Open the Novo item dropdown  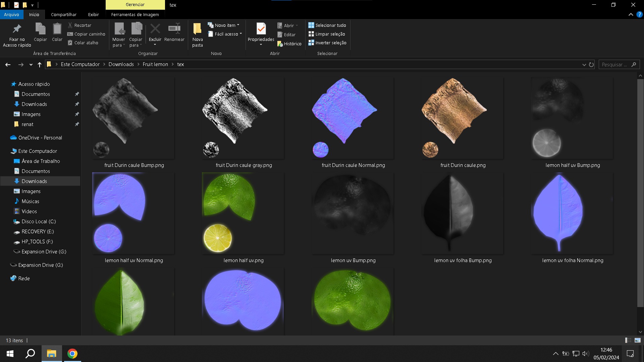[x=224, y=25]
